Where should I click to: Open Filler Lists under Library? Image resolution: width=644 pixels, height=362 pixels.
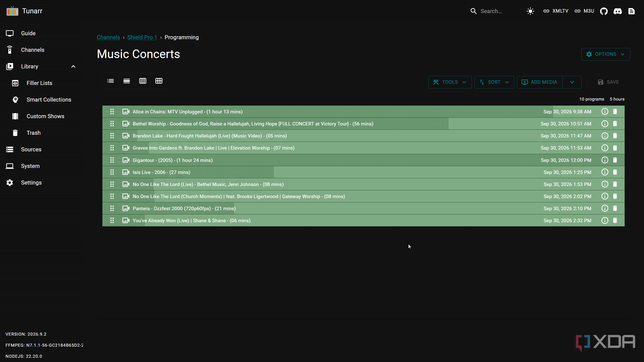[x=41, y=83]
